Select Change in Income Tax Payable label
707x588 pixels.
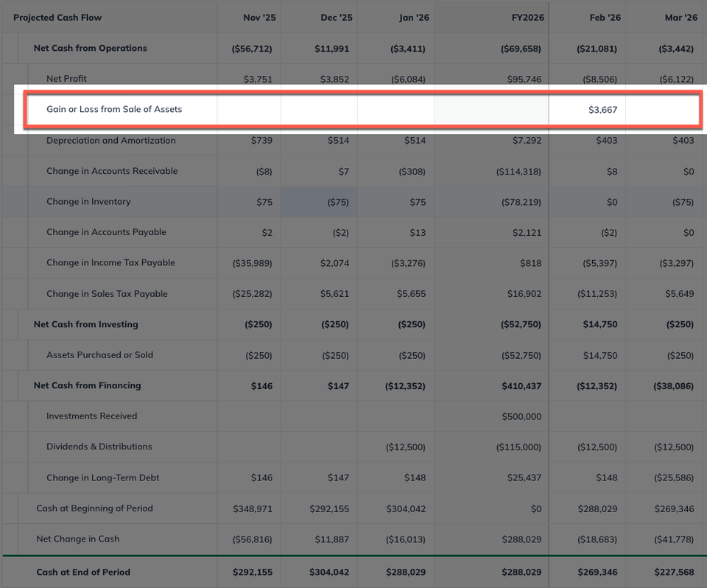point(110,262)
